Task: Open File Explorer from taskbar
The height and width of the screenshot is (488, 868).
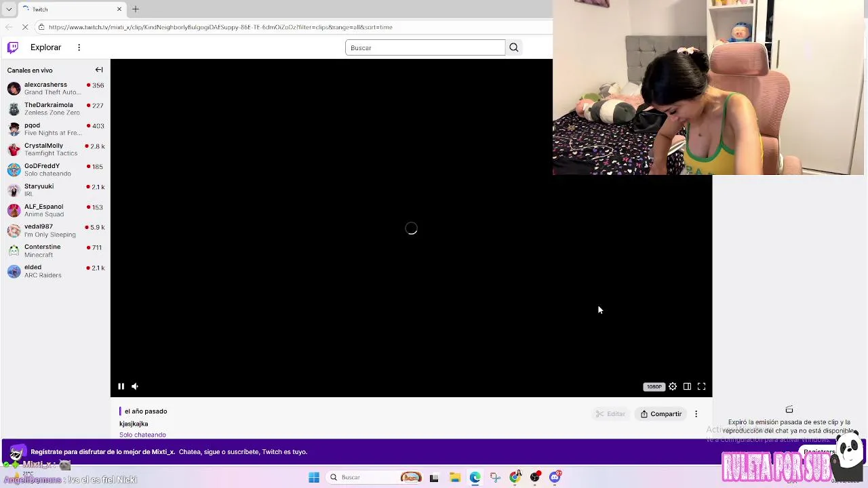Action: pyautogui.click(x=454, y=477)
